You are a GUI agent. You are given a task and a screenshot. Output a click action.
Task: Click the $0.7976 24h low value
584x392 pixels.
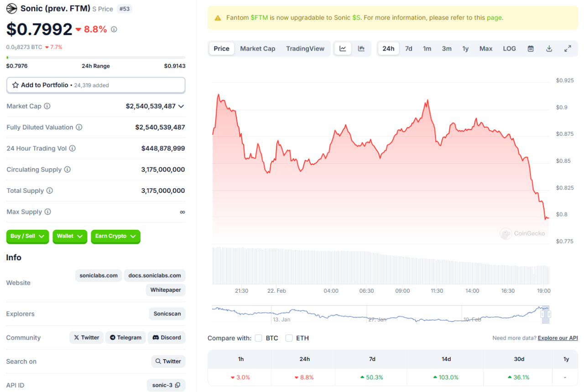pyautogui.click(x=17, y=66)
